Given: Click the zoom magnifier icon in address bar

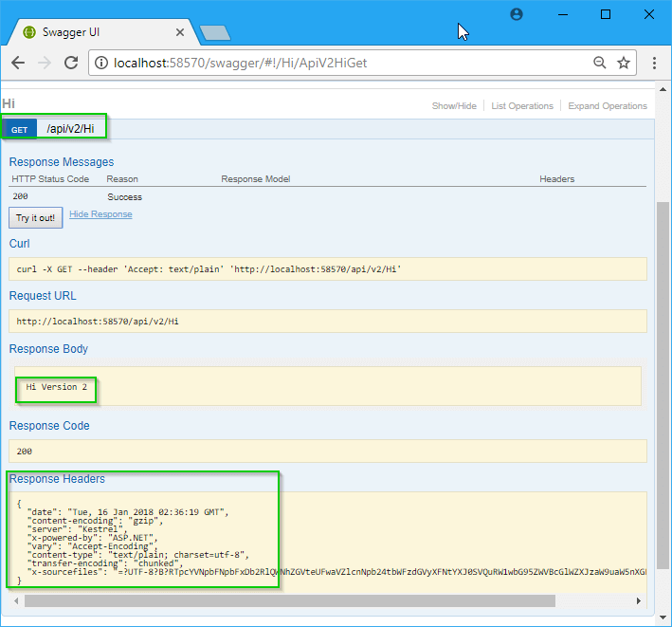Looking at the screenshot, I should click(x=599, y=63).
